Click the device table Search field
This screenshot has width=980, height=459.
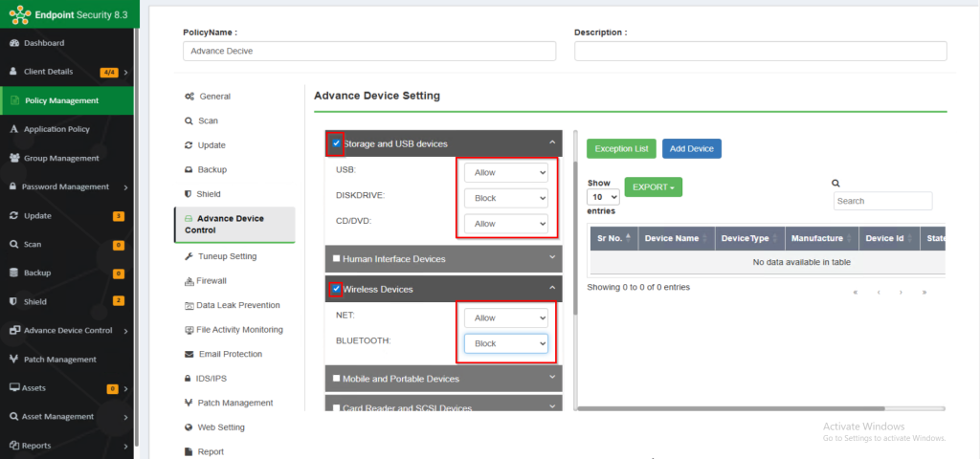pyautogui.click(x=882, y=201)
